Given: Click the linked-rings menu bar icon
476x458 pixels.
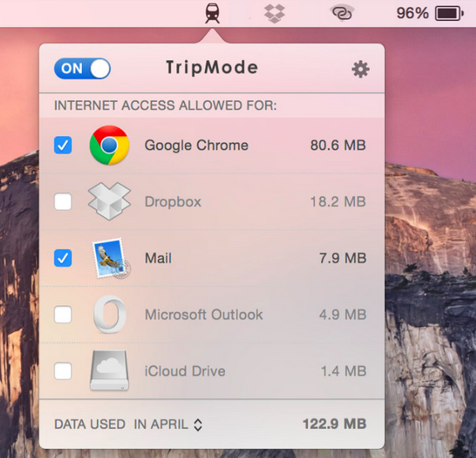Looking at the screenshot, I should [x=342, y=13].
